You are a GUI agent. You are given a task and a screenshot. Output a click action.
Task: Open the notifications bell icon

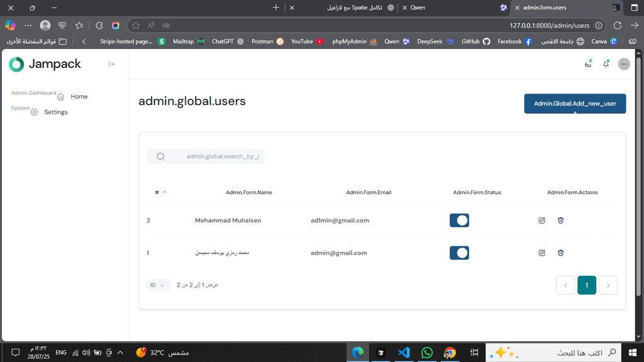pos(606,64)
